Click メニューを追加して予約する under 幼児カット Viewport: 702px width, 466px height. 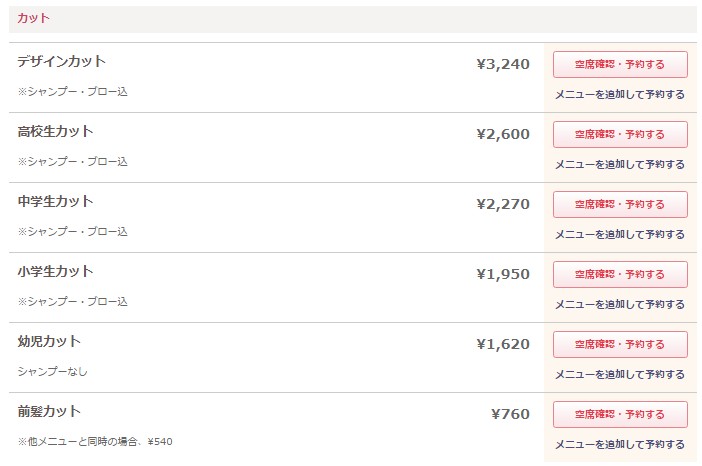coord(620,375)
